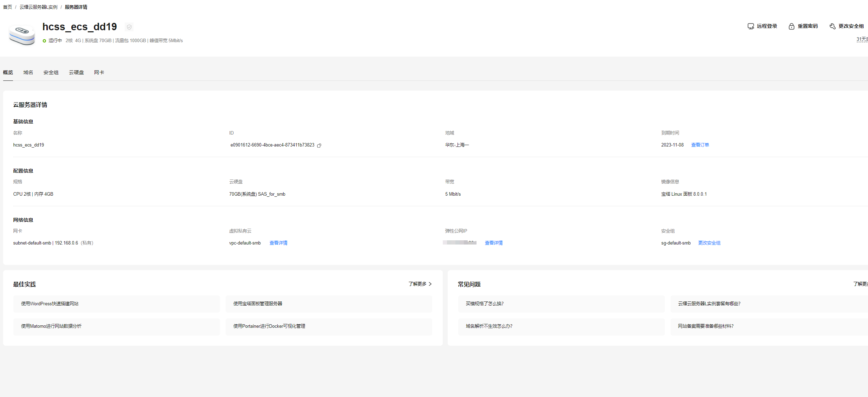Open 了解更多 chevron in 最佳实践
The width and height of the screenshot is (868, 397).
(x=430, y=284)
